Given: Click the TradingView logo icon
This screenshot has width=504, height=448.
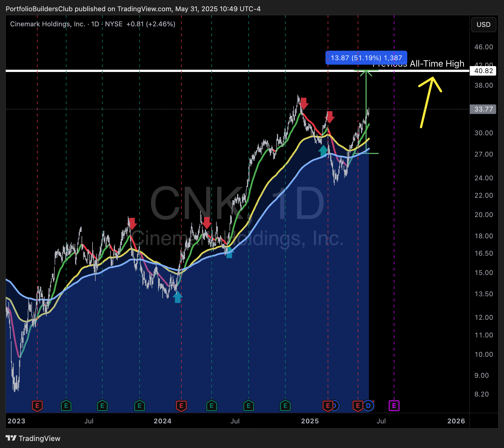Looking at the screenshot, I should tap(11, 438).
